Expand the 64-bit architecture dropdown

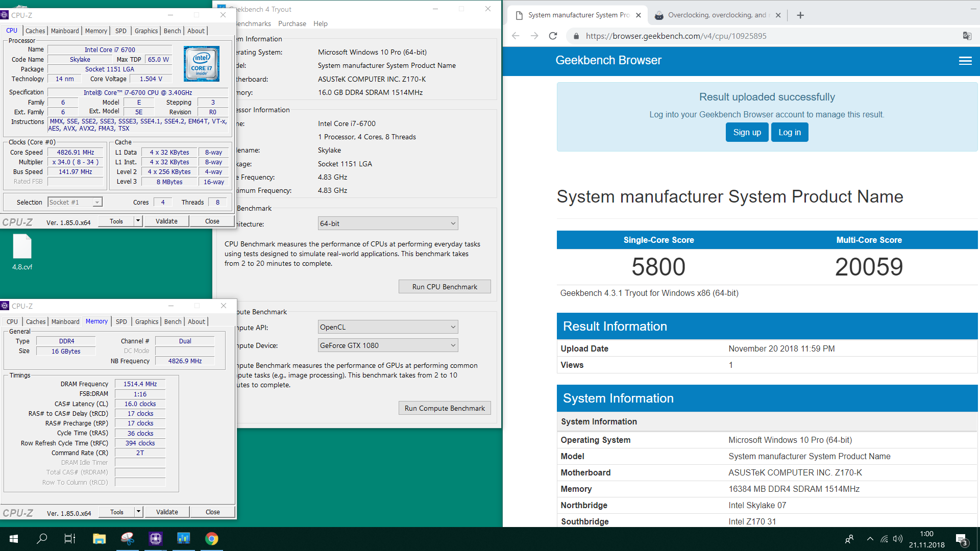click(453, 223)
